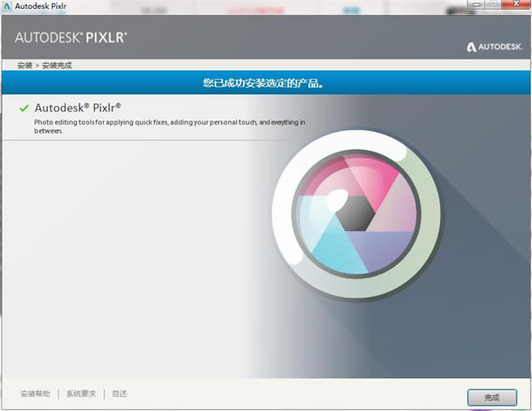This screenshot has width=532, height=411.
Task: Click the dark hexagon center of the lens logo
Action: (356, 213)
